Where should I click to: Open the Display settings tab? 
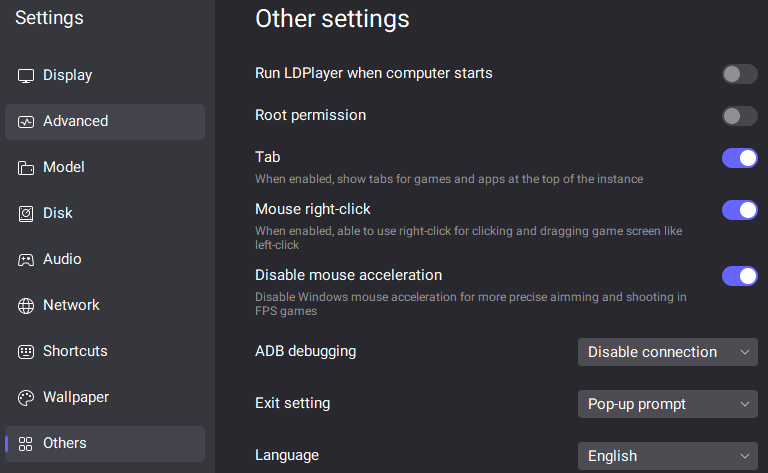coord(105,75)
